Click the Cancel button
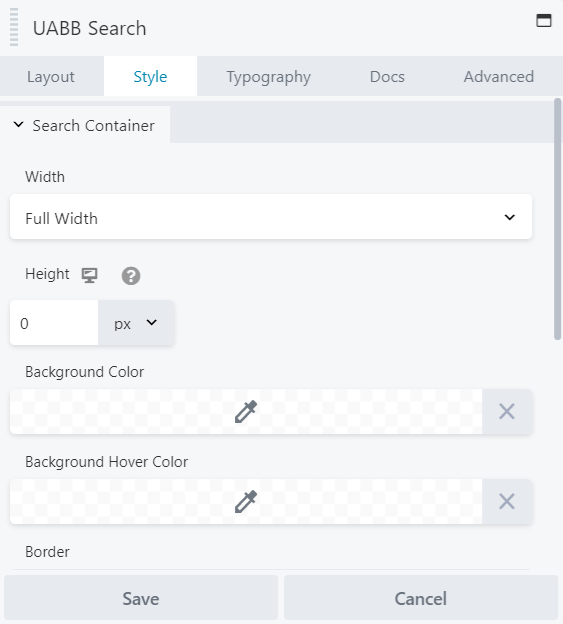The image size is (563, 624). pos(421,598)
